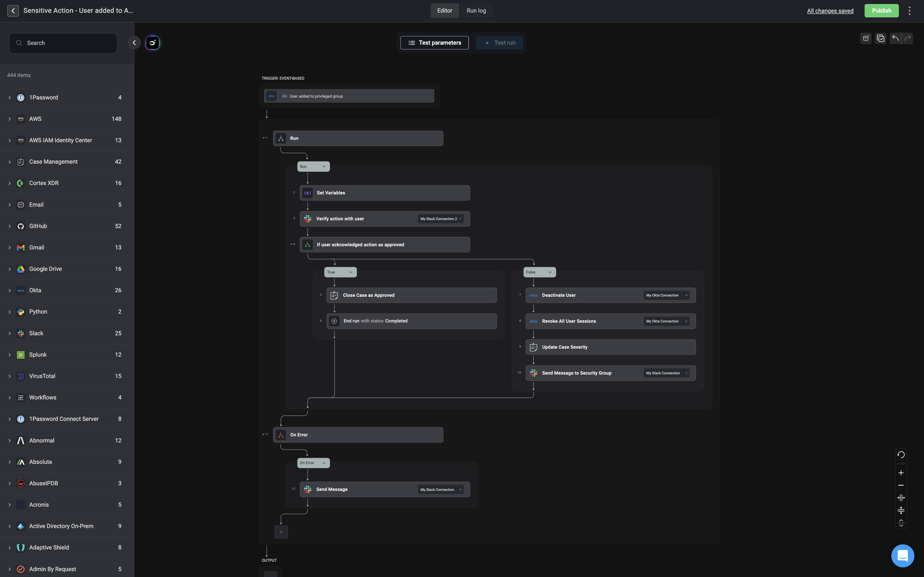Open the chat support bubble

pos(902,556)
